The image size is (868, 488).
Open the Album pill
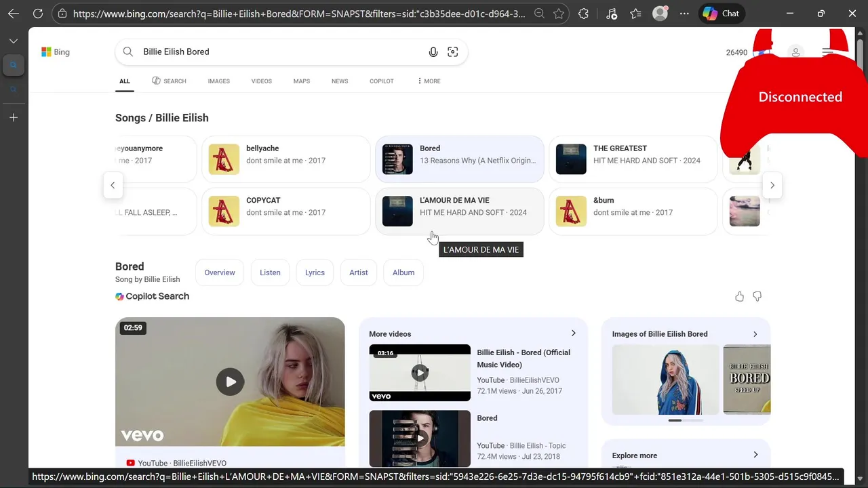click(x=403, y=272)
